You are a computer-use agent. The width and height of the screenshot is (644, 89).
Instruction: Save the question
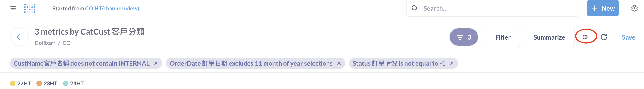click(628, 37)
